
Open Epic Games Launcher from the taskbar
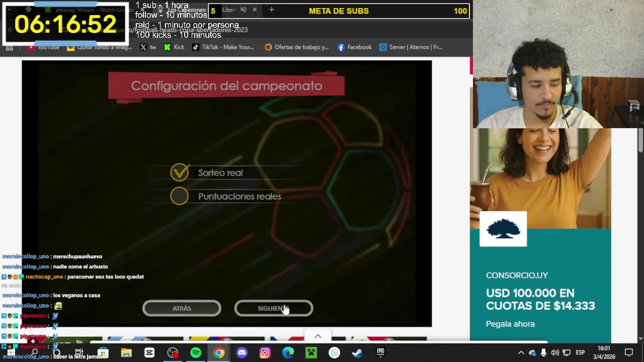click(380, 353)
